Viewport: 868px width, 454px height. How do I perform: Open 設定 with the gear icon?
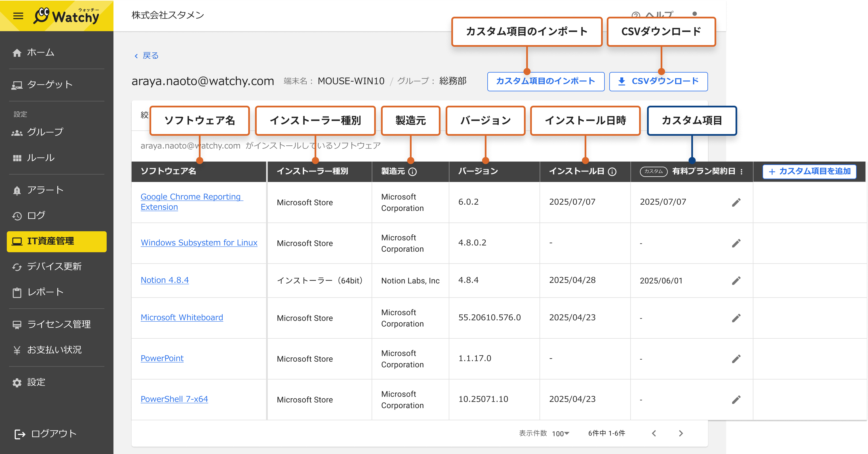tap(29, 382)
